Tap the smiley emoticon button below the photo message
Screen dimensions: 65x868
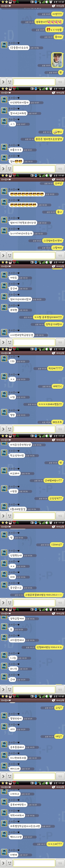tap(10, 82)
